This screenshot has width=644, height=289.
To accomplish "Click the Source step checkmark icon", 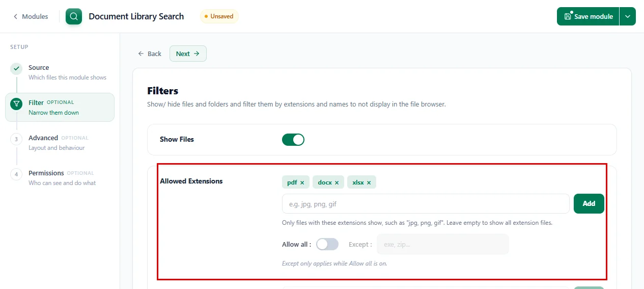I will [16, 69].
